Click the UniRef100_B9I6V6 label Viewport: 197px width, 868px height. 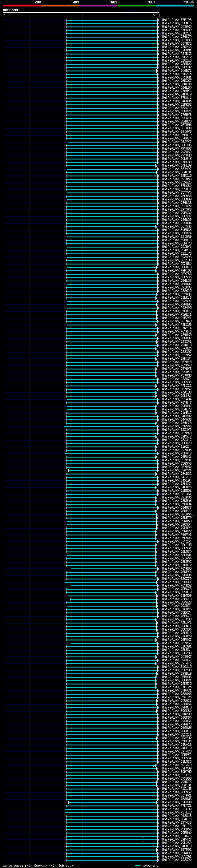176,131
